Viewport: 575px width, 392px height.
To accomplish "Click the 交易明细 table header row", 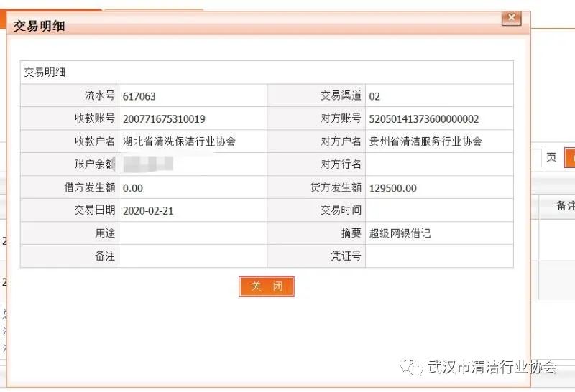I will click(x=267, y=73).
